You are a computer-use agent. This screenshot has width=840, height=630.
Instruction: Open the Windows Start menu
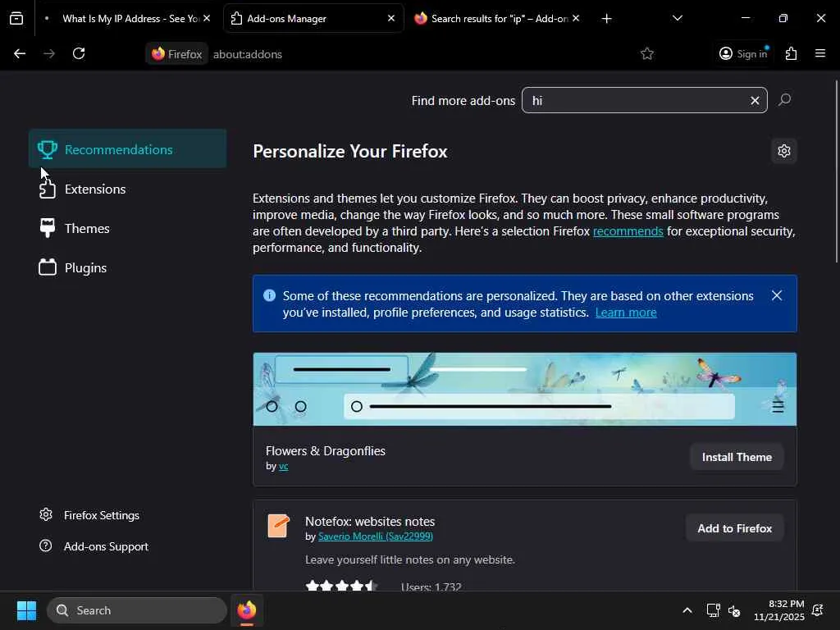[26, 610]
